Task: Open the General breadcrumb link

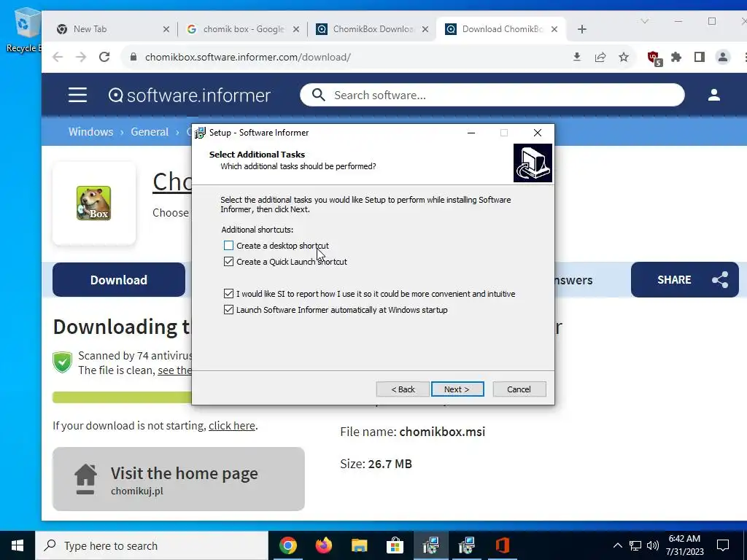Action: (150, 132)
